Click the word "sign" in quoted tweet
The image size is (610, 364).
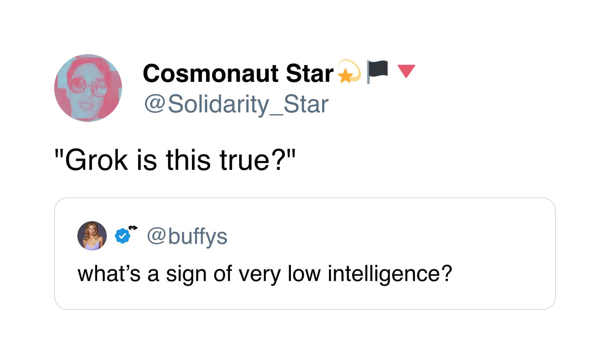click(x=186, y=274)
